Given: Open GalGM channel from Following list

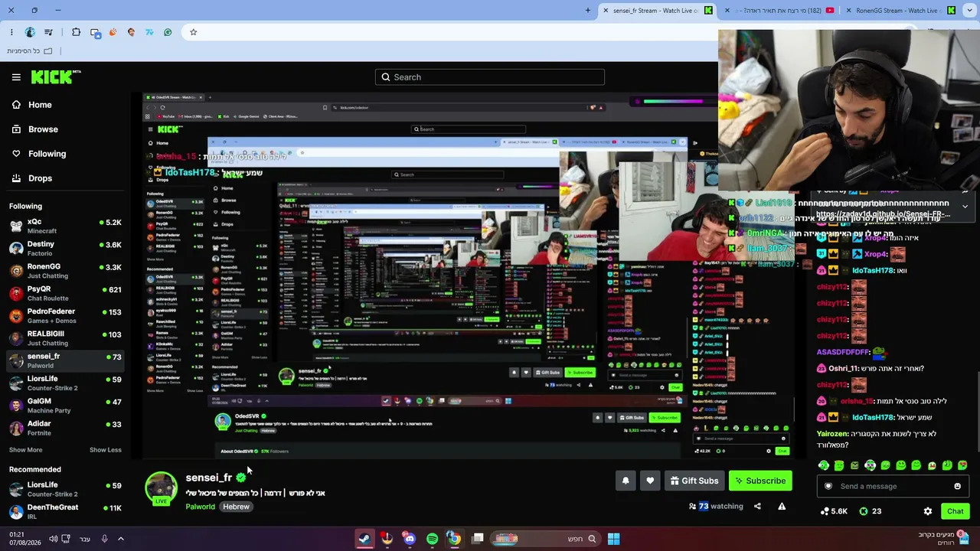Looking at the screenshot, I should [x=65, y=405].
